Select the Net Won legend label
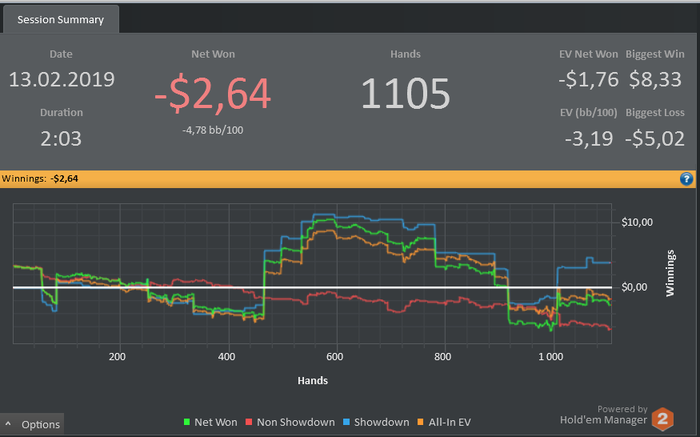700x437 pixels. click(x=216, y=422)
